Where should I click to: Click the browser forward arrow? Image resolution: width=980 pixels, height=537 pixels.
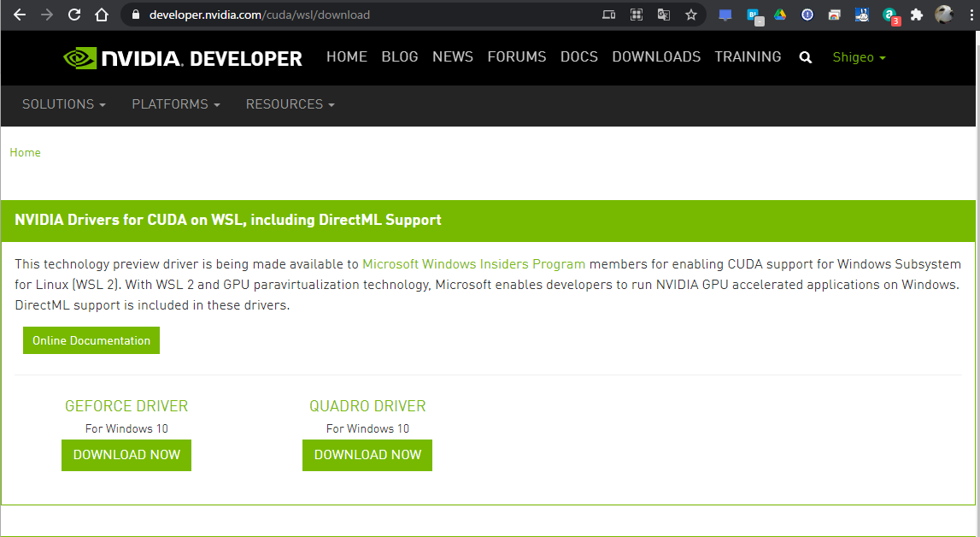click(x=47, y=15)
